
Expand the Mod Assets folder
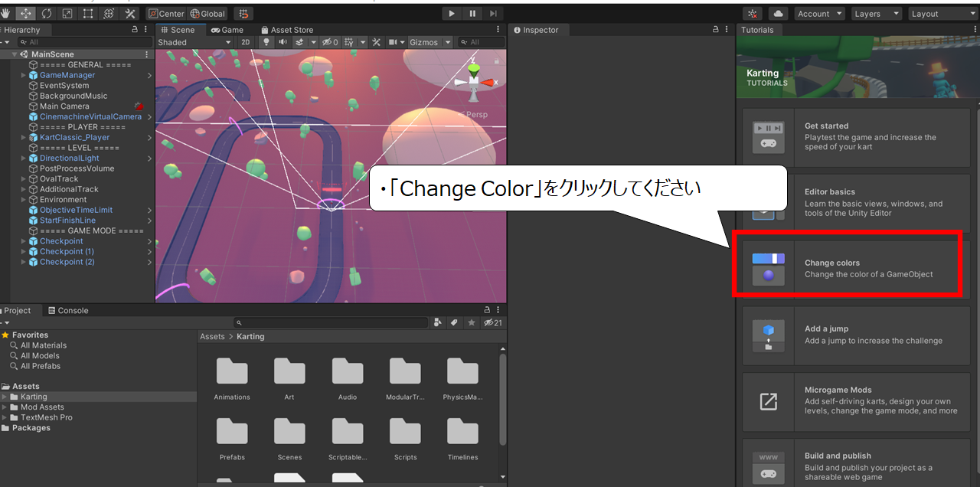(5, 407)
